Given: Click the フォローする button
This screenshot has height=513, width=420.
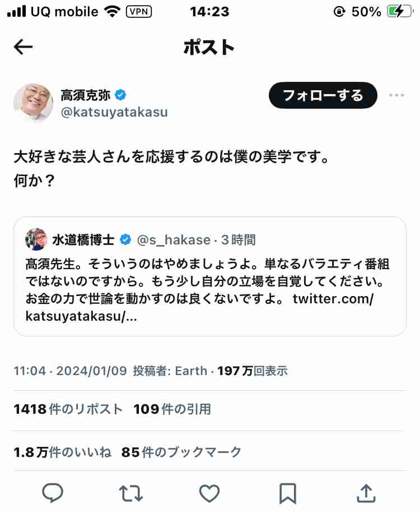Looking at the screenshot, I should coord(323,95).
